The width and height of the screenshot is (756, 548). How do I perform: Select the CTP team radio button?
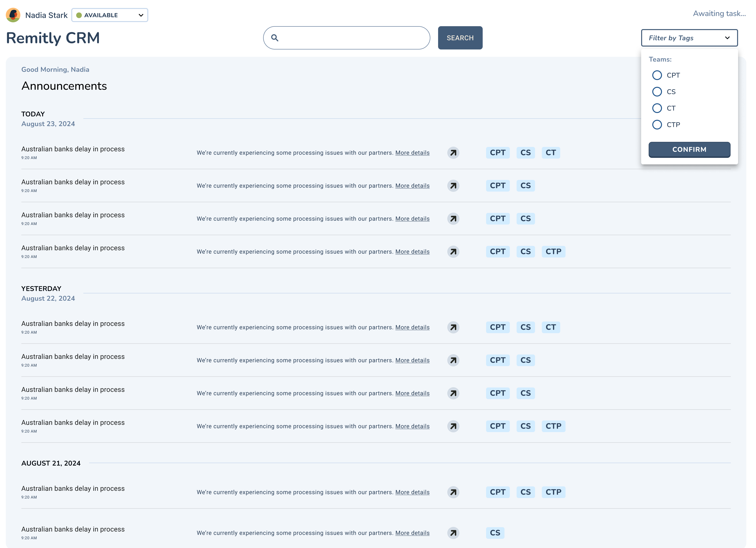[657, 125]
